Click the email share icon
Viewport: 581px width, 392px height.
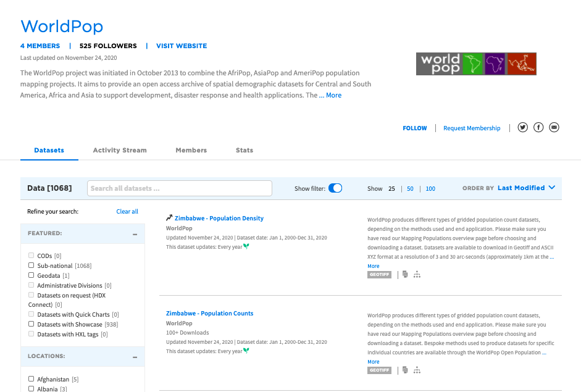click(x=554, y=127)
